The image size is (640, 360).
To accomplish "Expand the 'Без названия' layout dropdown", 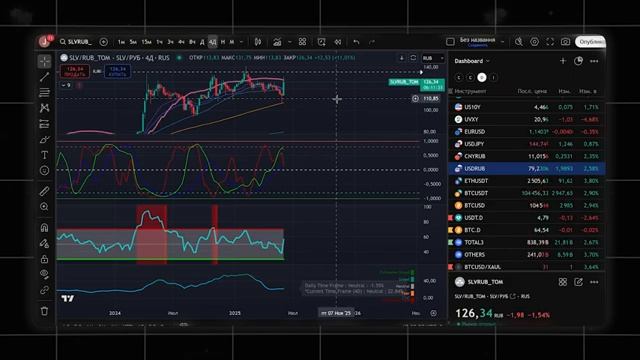I will click(502, 42).
